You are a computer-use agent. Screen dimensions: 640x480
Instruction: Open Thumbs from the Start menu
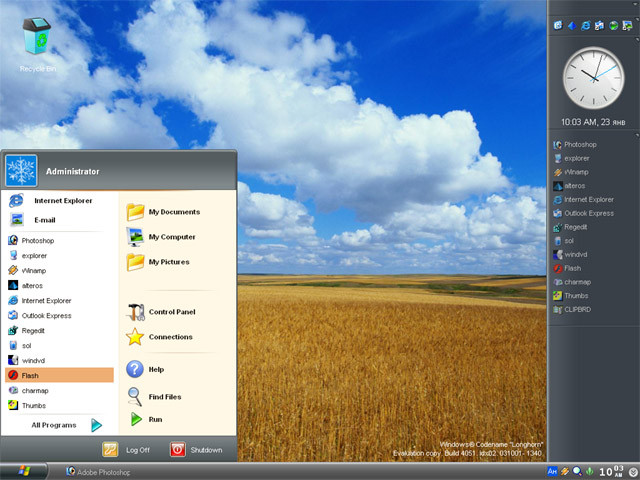[27, 406]
